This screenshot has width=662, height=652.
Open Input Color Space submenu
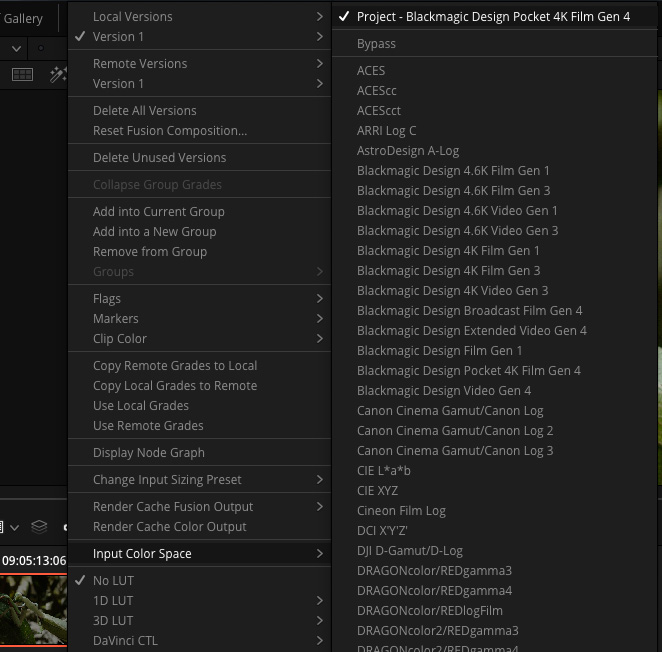point(199,554)
